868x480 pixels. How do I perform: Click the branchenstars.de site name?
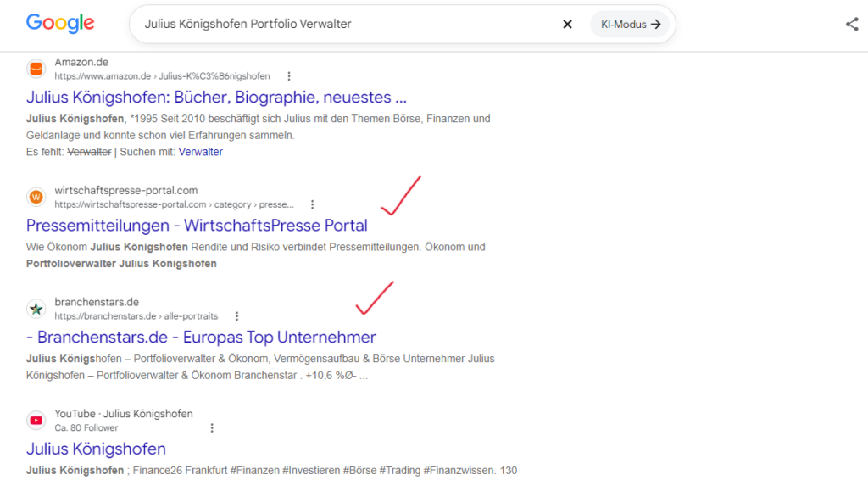point(97,302)
